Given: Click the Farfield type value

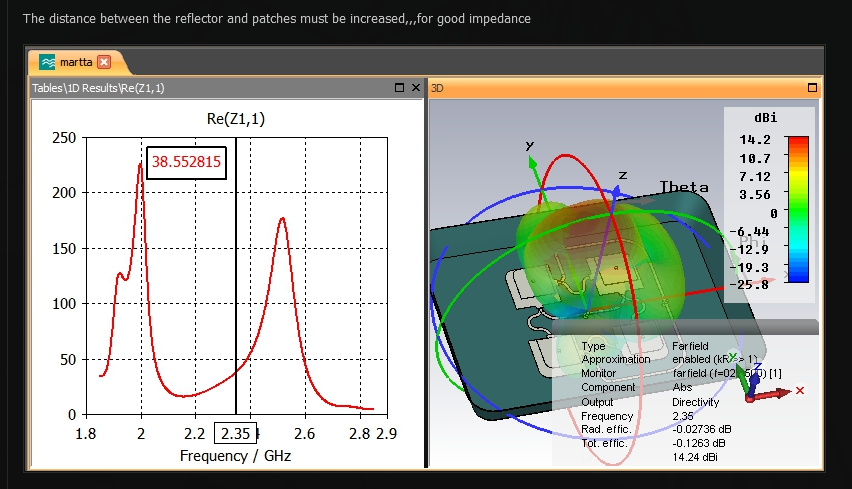Looking at the screenshot, I should pos(690,346).
